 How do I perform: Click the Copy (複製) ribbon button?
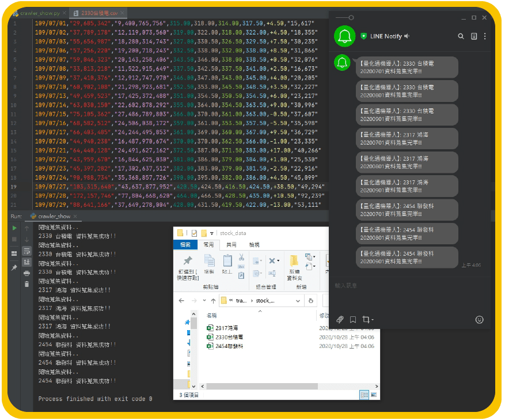[x=210, y=264]
